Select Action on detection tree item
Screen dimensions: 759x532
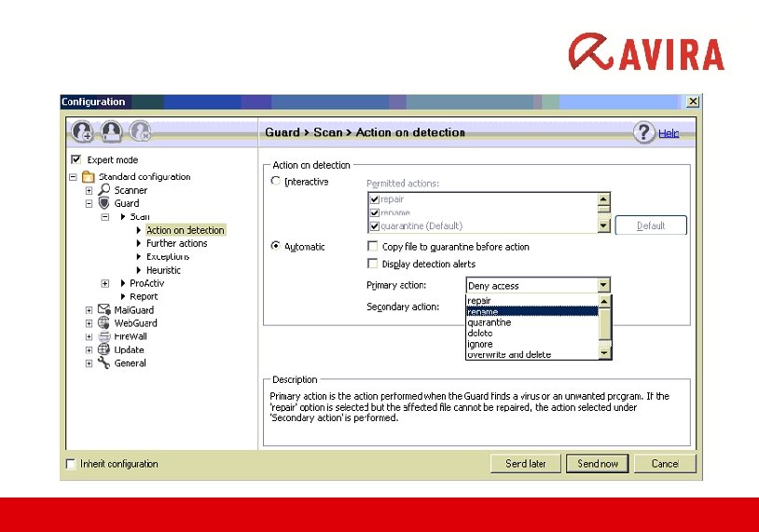tap(185, 230)
